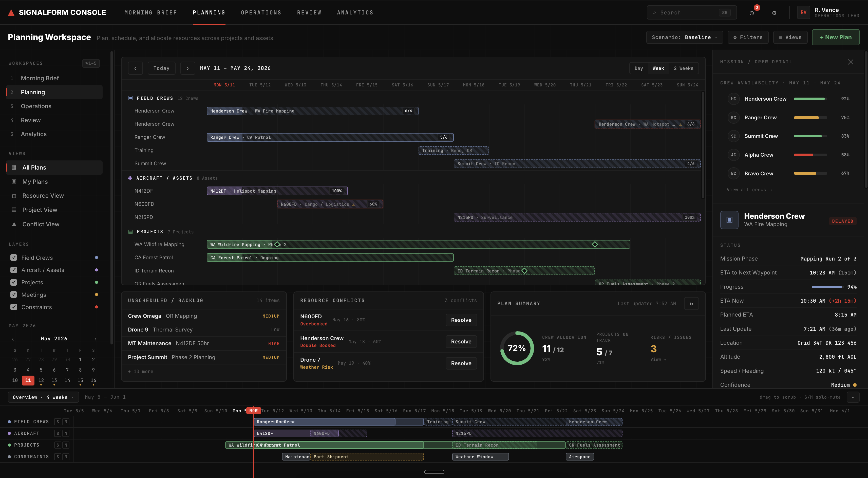This screenshot has height=478, width=868.
Task: Switch to the Review tab
Action: coord(309,12)
